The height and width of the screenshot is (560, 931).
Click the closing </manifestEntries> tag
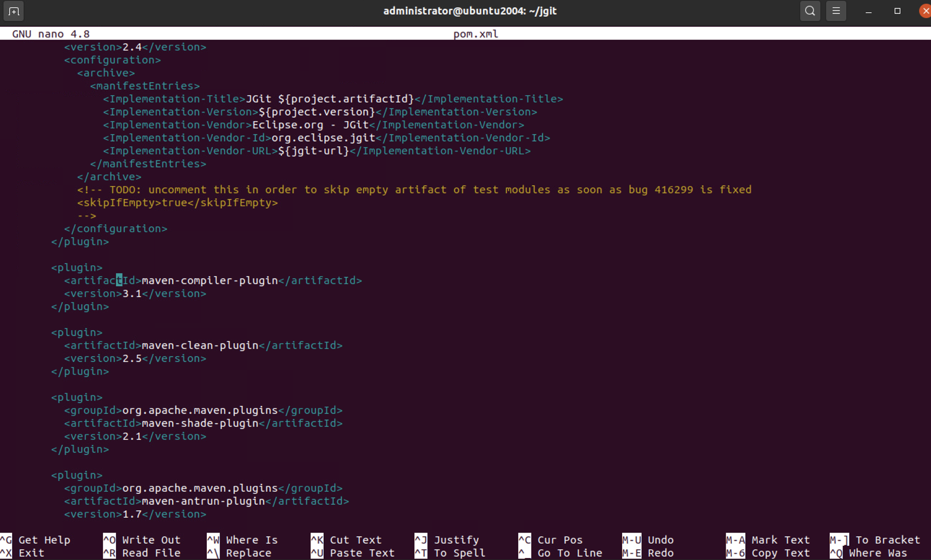[x=148, y=164]
